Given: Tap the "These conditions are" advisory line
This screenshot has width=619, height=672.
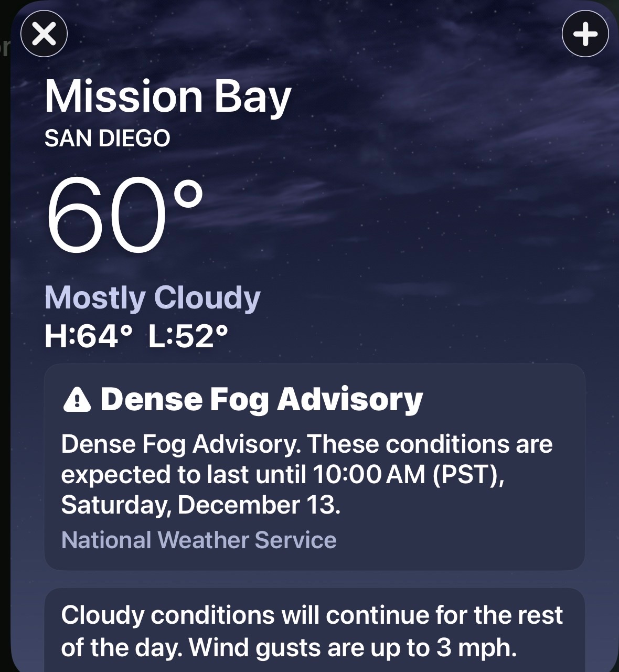Looking at the screenshot, I should coord(429,444).
